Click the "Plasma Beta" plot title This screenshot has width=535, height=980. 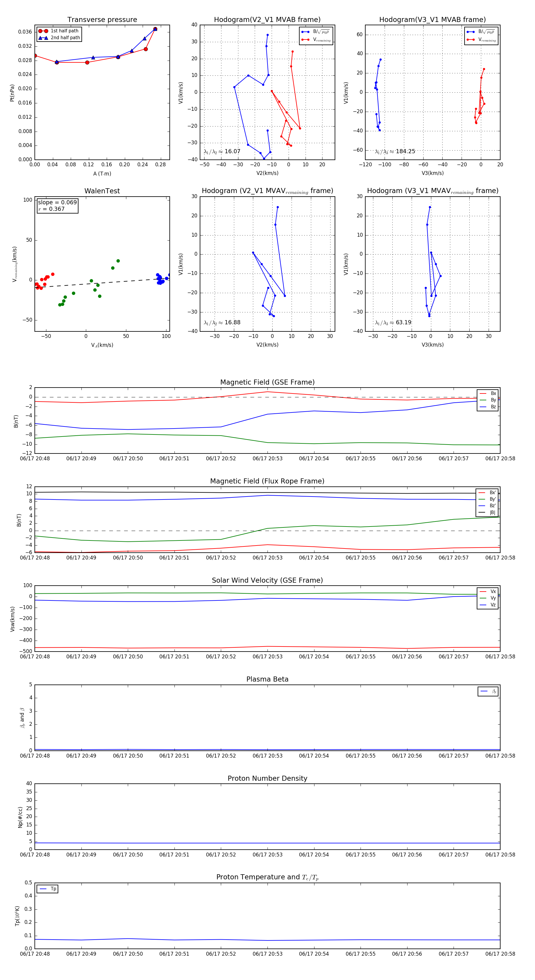click(267, 679)
